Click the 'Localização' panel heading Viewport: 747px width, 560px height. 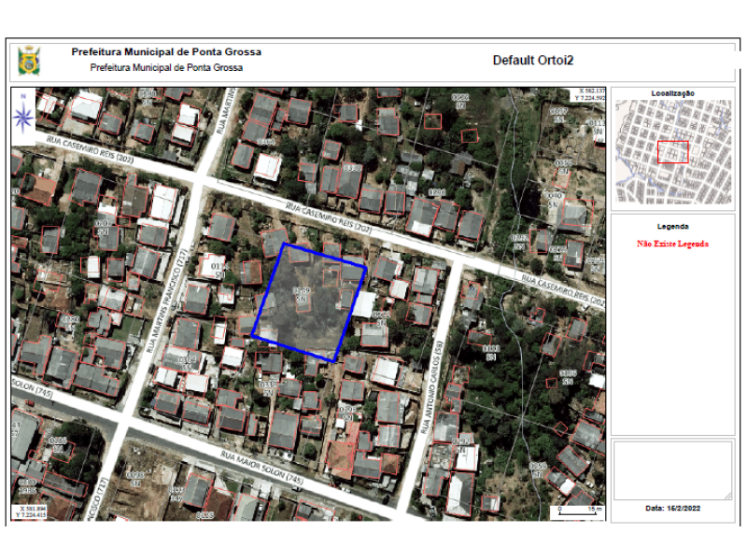[672, 93]
